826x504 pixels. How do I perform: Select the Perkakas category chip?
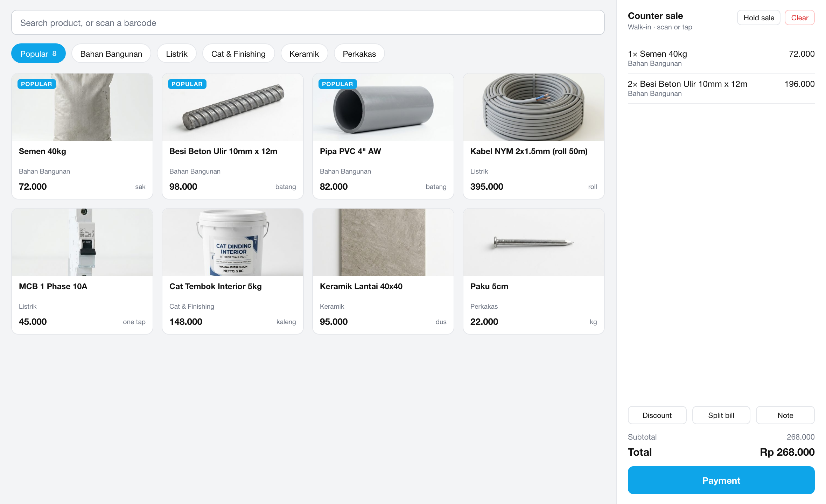click(359, 54)
